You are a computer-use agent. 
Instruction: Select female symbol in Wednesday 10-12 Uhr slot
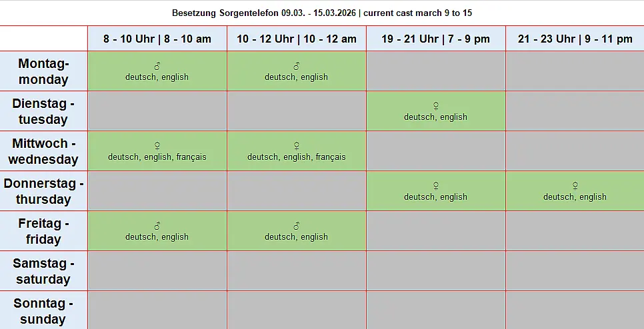[x=297, y=146]
